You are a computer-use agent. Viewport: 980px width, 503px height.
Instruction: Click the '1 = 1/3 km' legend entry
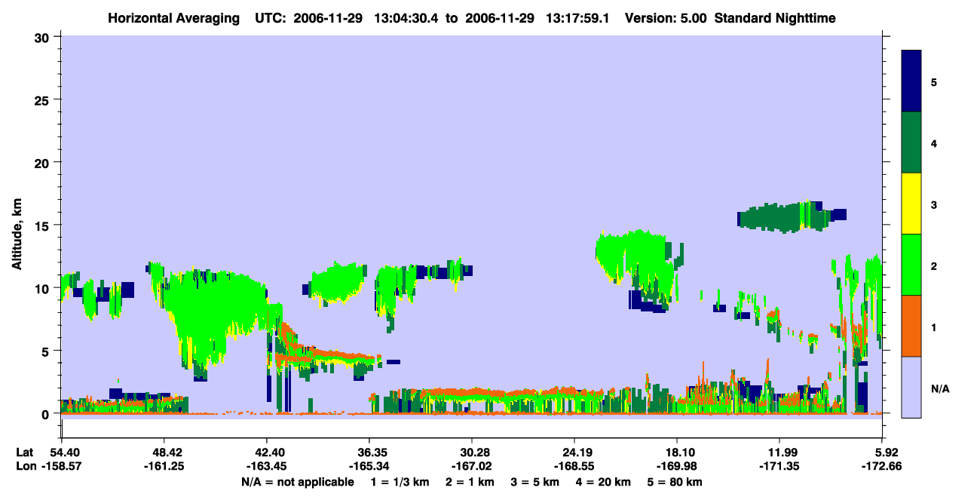pos(400,482)
